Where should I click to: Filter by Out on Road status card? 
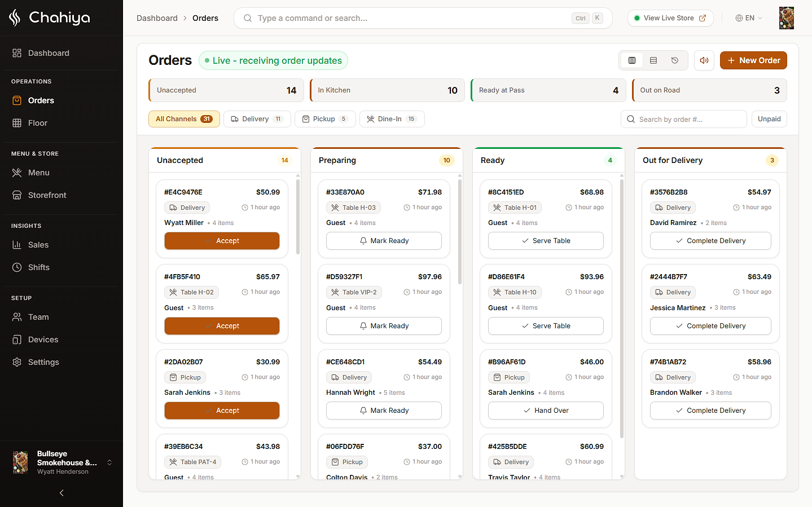(709, 90)
